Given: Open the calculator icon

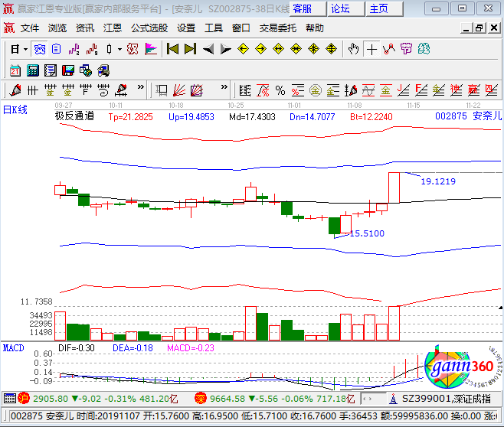Looking at the screenshot, I should 33,70.
